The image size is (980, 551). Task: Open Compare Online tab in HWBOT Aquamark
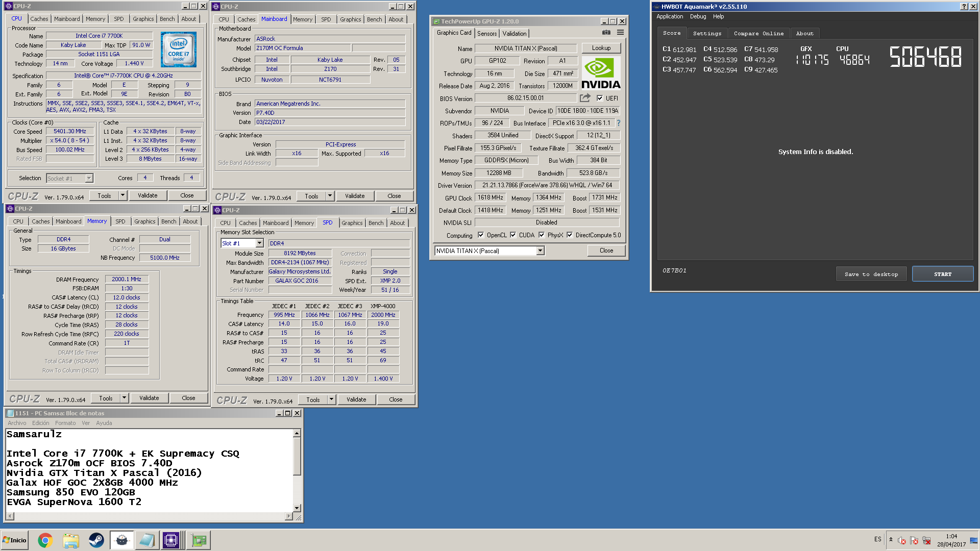pyautogui.click(x=758, y=34)
